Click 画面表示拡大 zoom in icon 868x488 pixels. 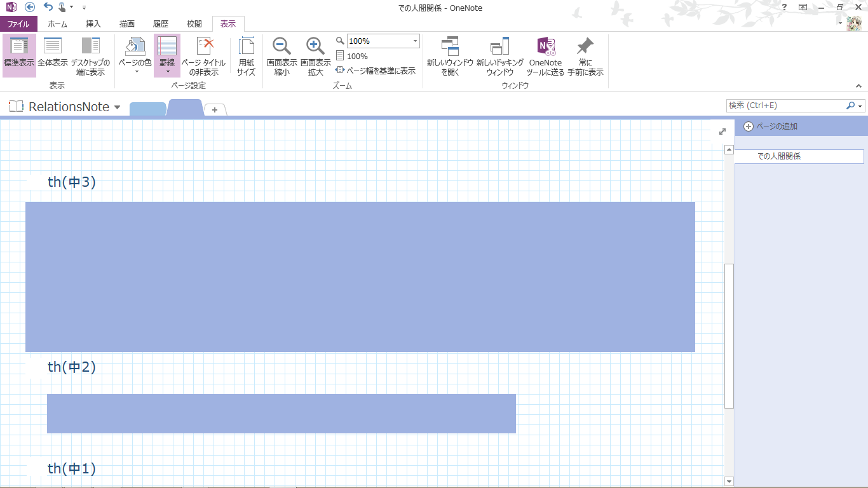point(315,55)
